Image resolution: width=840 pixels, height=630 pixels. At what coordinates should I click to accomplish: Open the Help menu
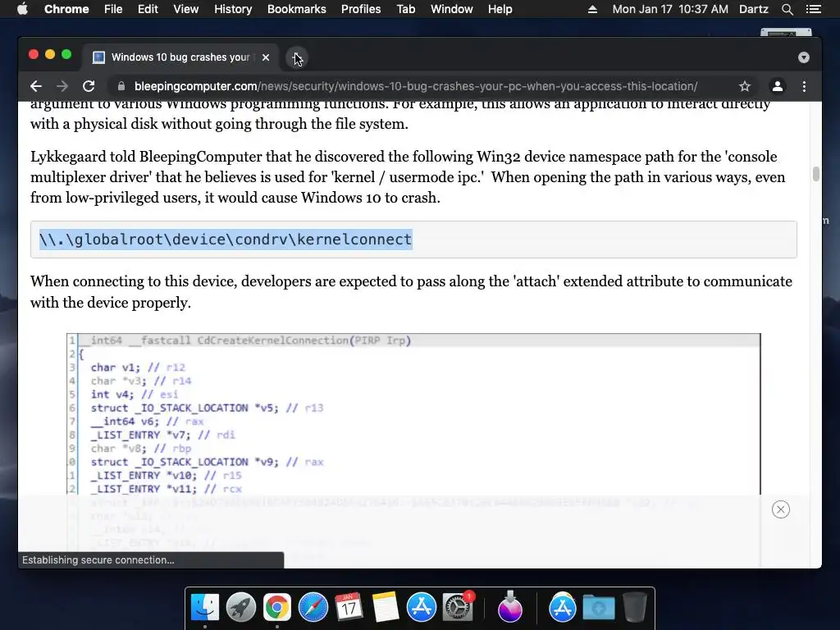point(500,9)
